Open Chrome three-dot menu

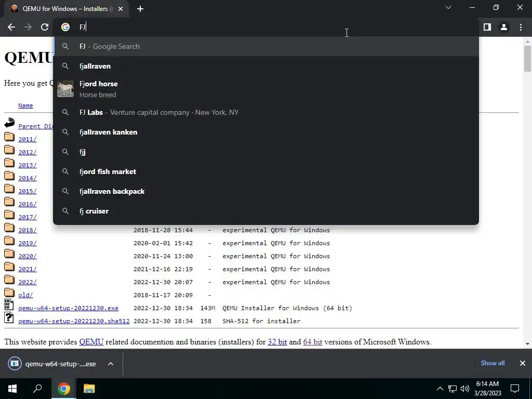coord(521,27)
